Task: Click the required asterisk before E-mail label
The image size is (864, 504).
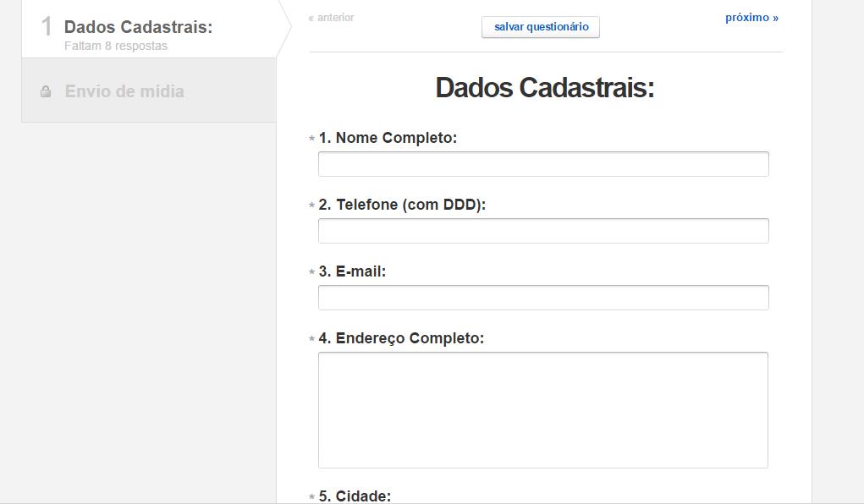Action: (312, 272)
